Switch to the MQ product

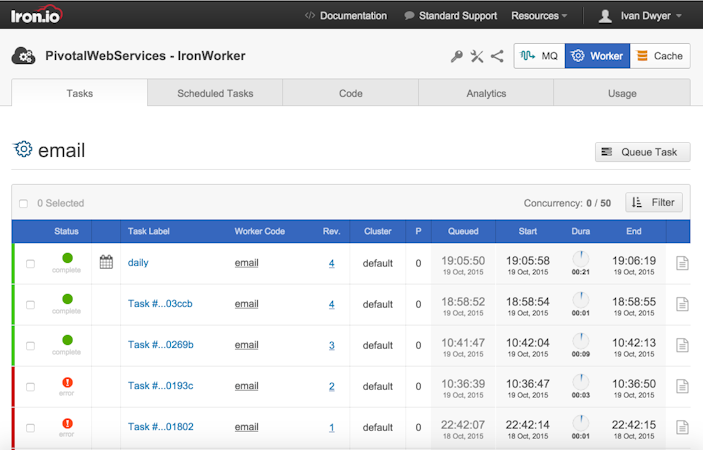[x=539, y=56]
